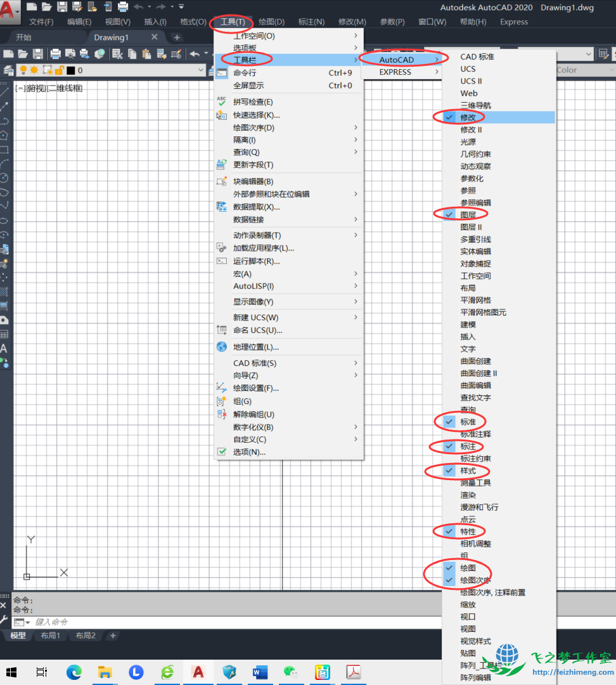Open Microsoft Edge in taskbar
The image size is (616, 685).
click(x=74, y=672)
